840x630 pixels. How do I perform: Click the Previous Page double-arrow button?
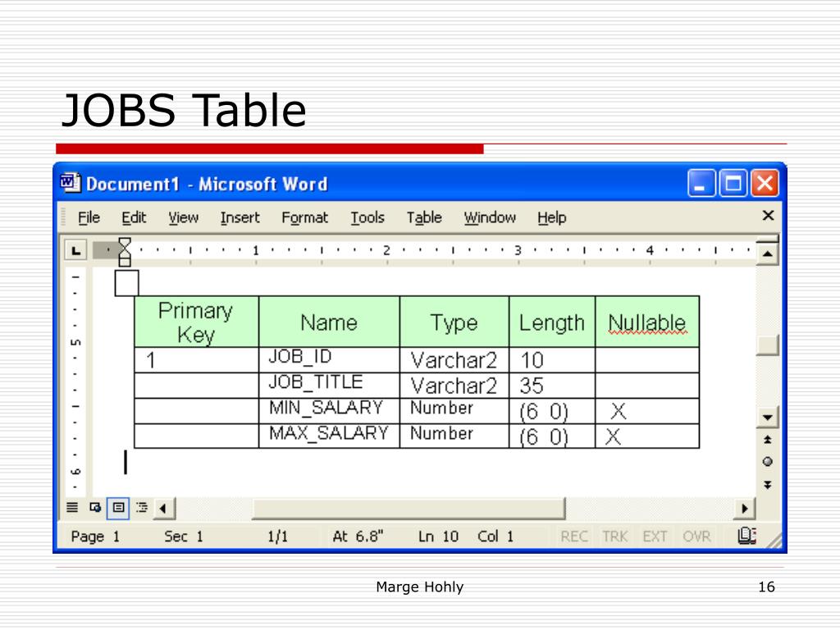point(767,440)
